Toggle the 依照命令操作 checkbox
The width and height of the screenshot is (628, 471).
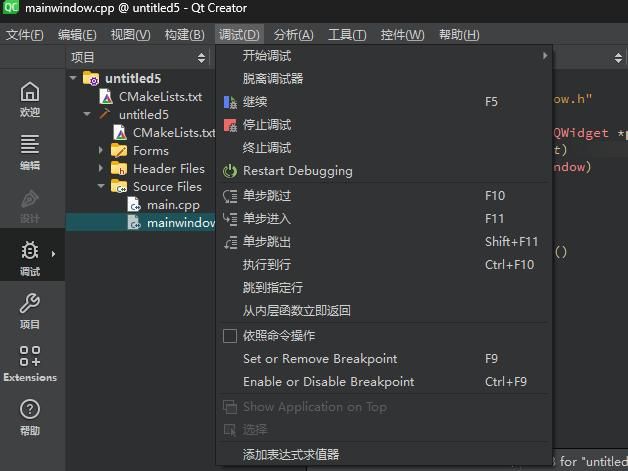(230, 336)
